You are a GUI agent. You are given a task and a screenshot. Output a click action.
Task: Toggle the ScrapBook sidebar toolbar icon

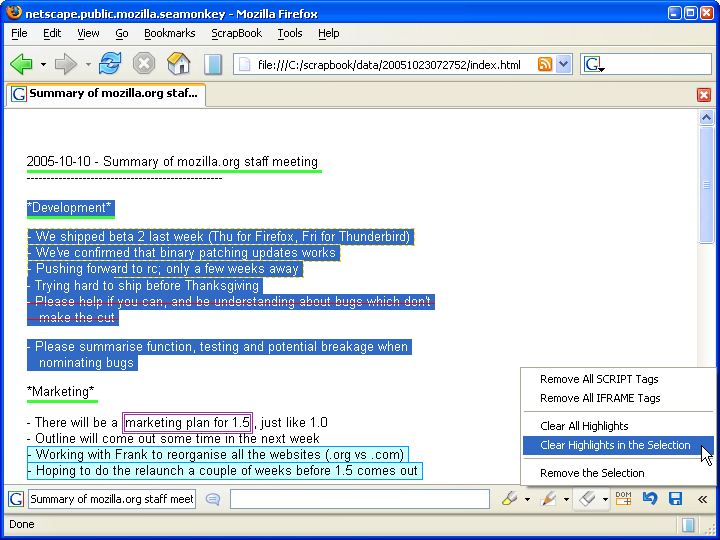pos(213,64)
